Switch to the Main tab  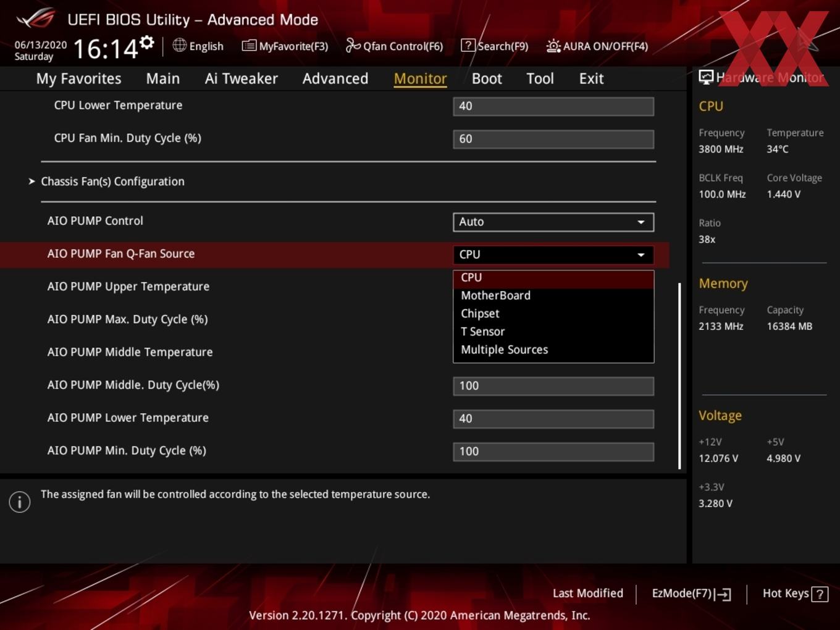tap(163, 78)
